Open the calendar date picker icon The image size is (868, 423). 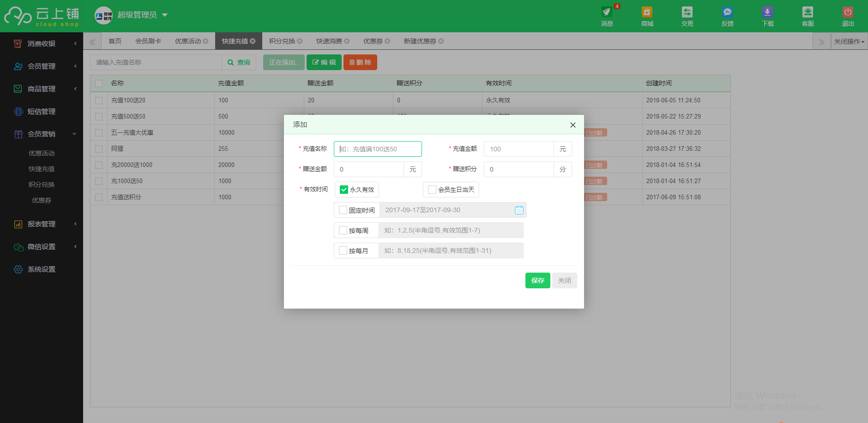pyautogui.click(x=519, y=210)
